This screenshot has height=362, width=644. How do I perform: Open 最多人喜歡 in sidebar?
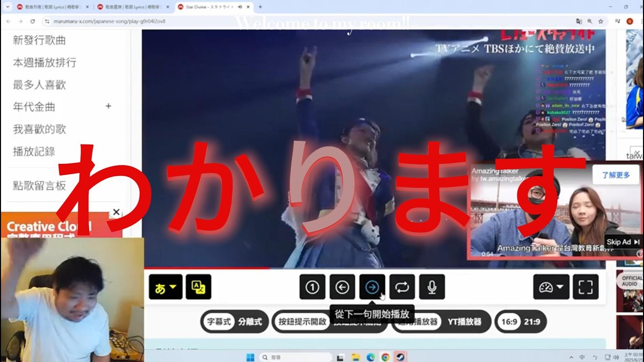[x=39, y=84]
